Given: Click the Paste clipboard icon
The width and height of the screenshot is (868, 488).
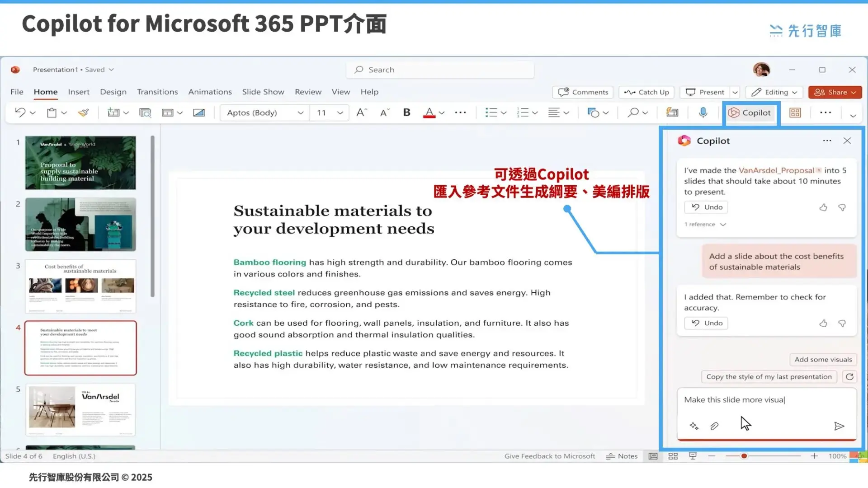Looking at the screenshot, I should pyautogui.click(x=52, y=113).
